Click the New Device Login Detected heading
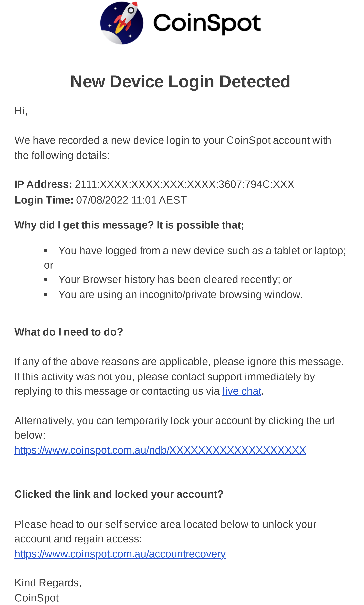The width and height of the screenshot is (364, 605). point(180,81)
